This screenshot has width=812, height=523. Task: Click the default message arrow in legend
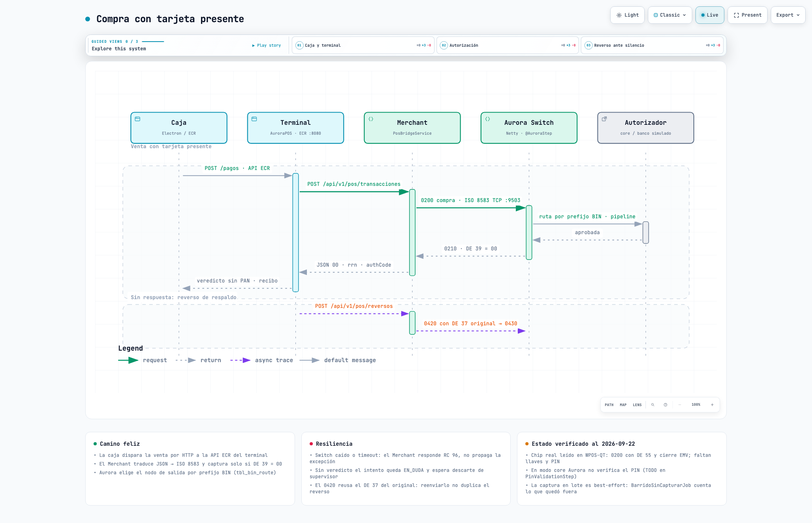[309, 360]
